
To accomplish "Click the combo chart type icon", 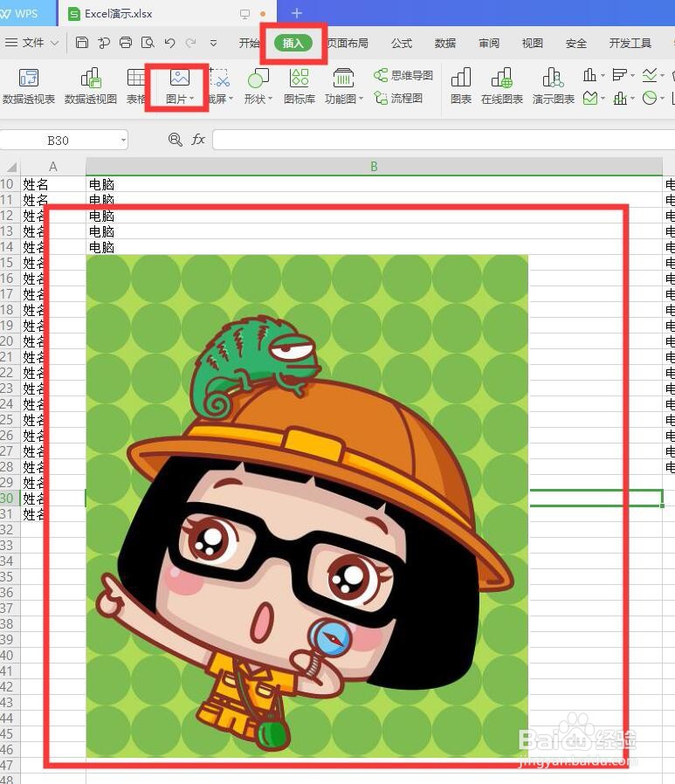I will (x=619, y=98).
